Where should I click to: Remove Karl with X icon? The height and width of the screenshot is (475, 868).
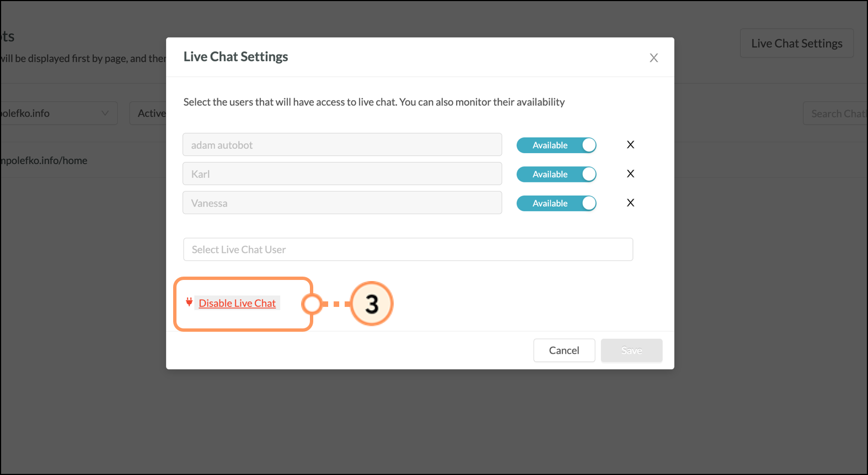point(630,174)
